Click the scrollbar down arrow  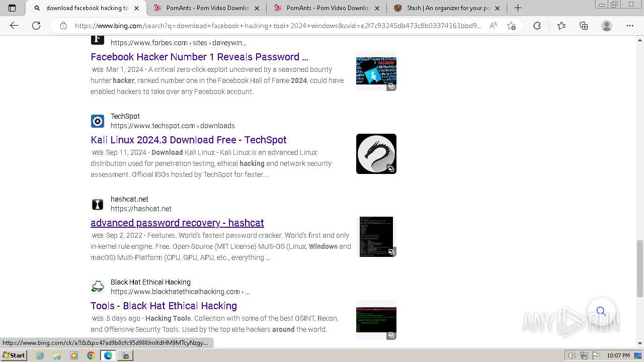[x=640, y=343]
